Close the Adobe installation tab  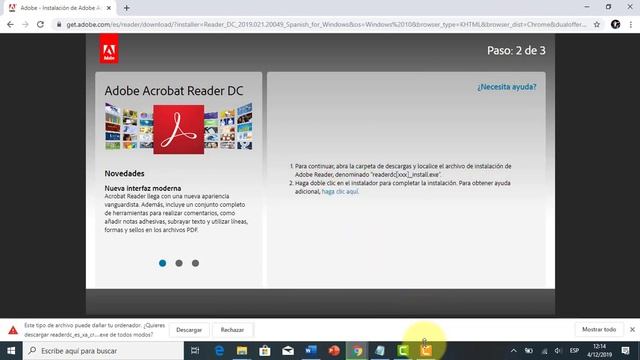[109, 8]
